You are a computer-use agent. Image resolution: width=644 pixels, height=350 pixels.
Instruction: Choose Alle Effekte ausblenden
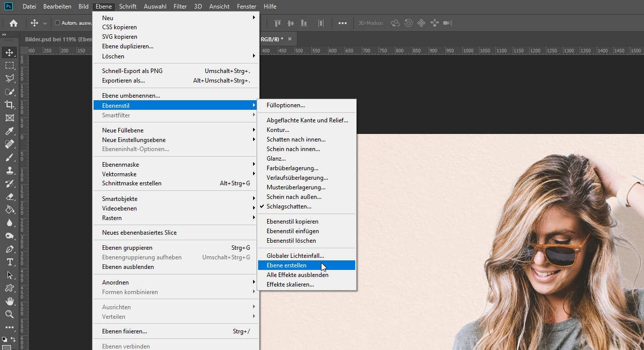tap(306, 275)
